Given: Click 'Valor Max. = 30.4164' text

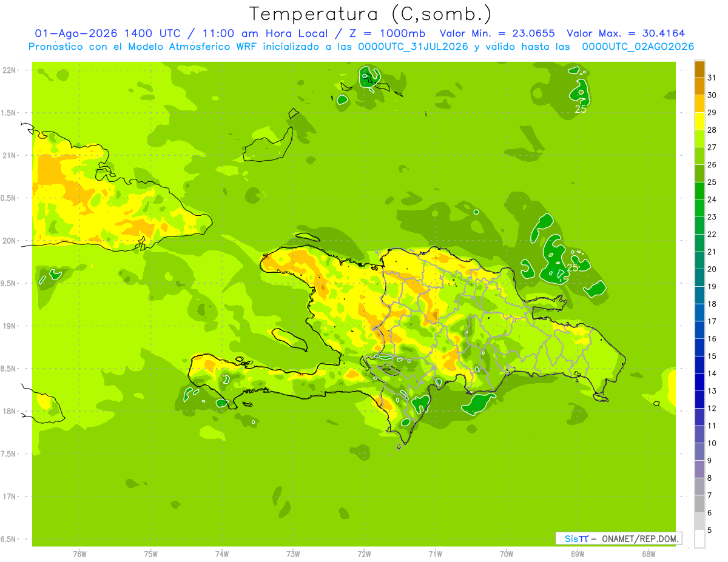Looking at the screenshot, I should pos(626,33).
